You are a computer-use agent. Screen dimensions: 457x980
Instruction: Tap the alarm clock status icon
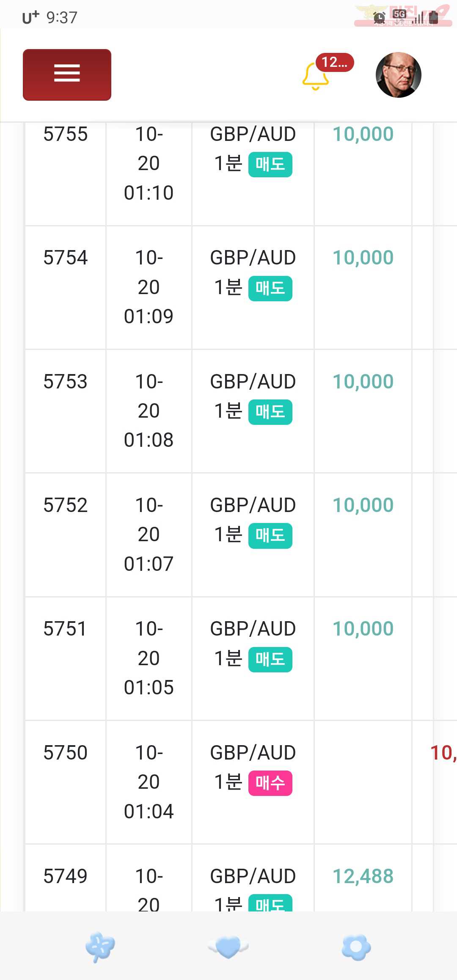380,17
